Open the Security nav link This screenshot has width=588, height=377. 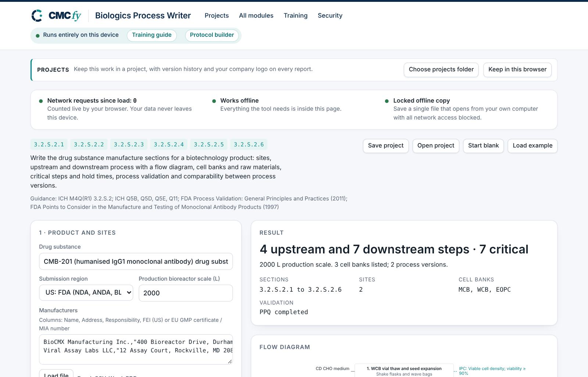pyautogui.click(x=330, y=15)
